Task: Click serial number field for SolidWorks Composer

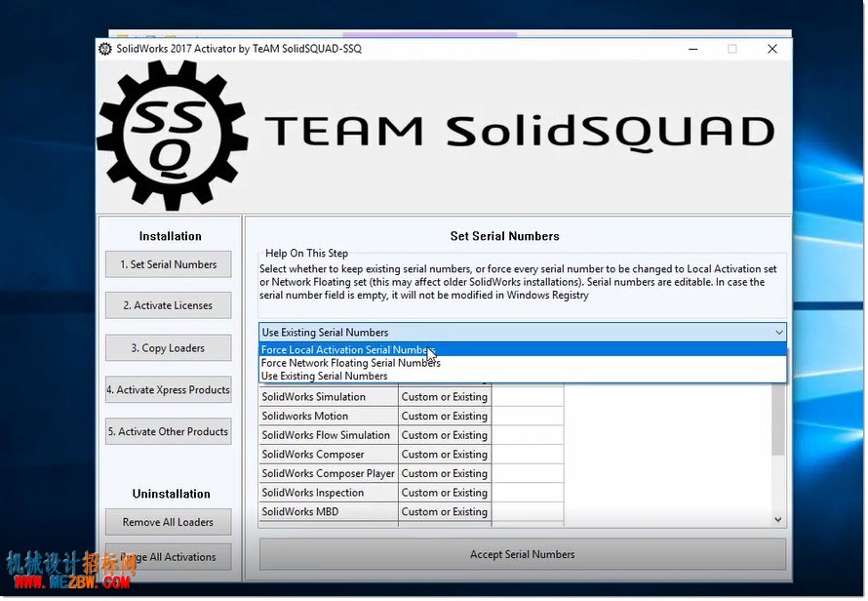Action: coord(528,455)
